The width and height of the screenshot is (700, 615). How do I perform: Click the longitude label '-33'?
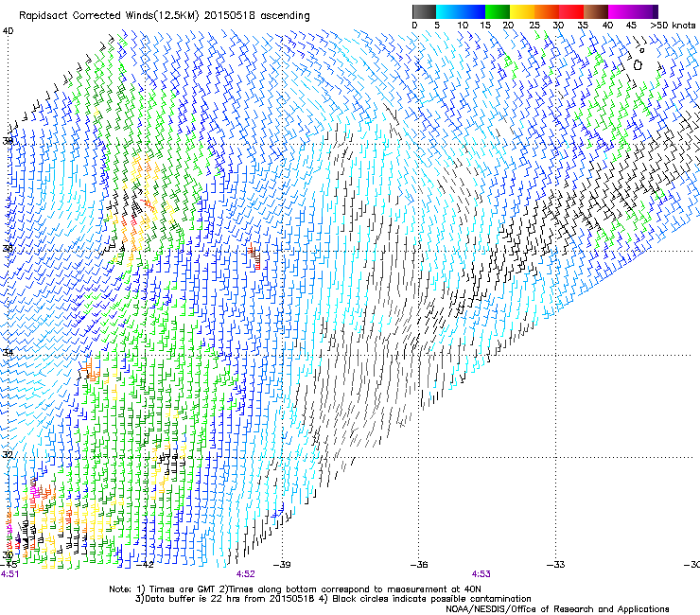click(556, 565)
